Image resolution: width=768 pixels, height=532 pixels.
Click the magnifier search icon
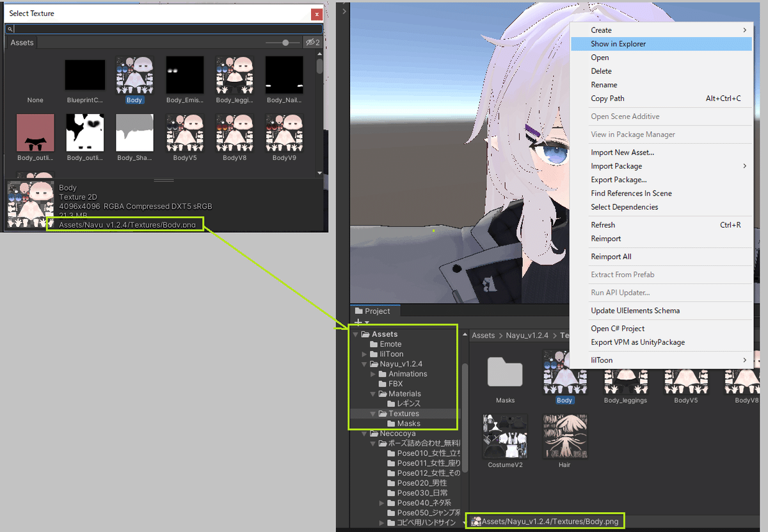coord(10,29)
